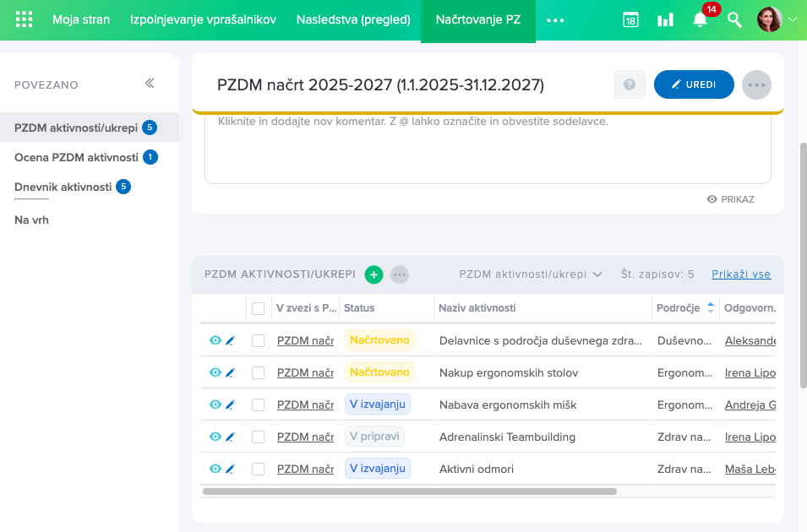Viewport: 807px width, 532px height.
Task: Open the calendar icon in top bar
Action: [x=630, y=20]
